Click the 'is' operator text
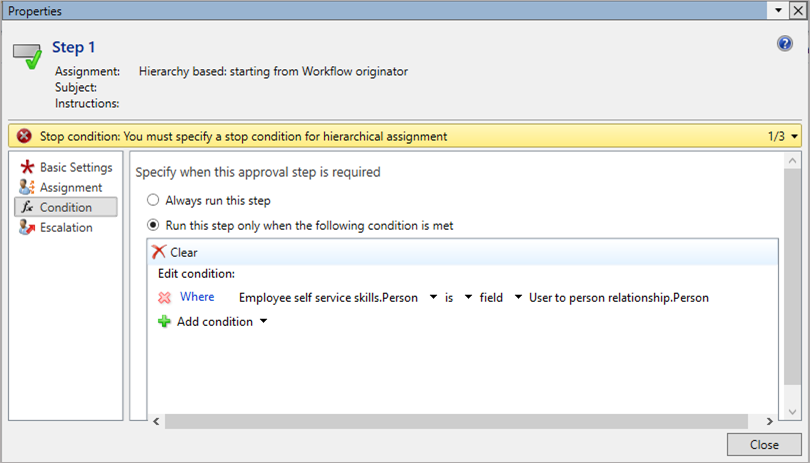This screenshot has width=810, height=463. coord(449,298)
